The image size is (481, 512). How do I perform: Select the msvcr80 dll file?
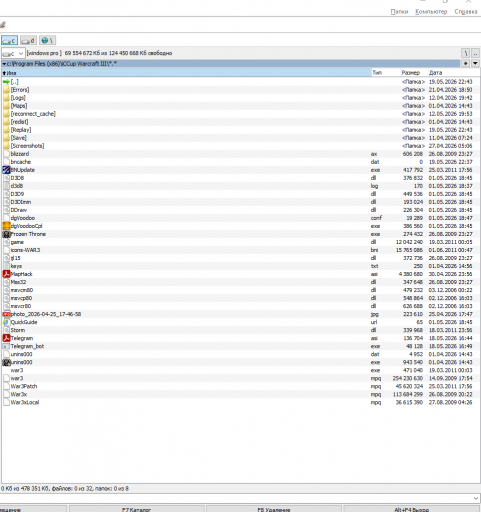click(240, 306)
